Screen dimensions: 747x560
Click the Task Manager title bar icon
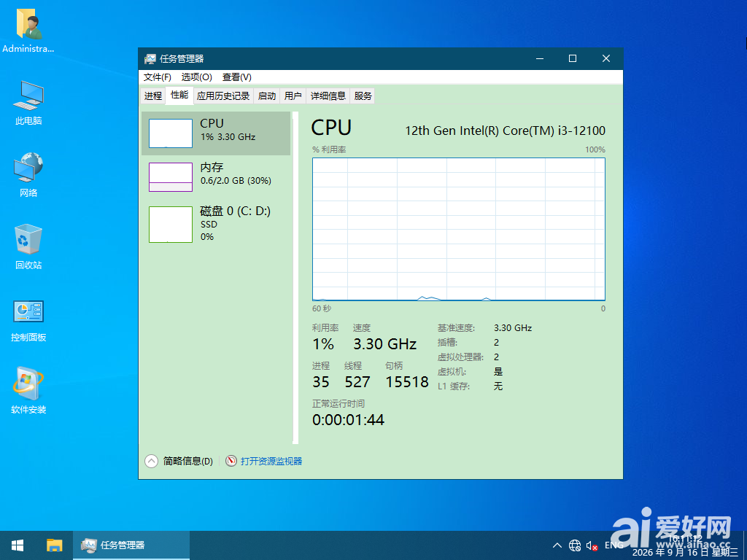[x=150, y=58]
